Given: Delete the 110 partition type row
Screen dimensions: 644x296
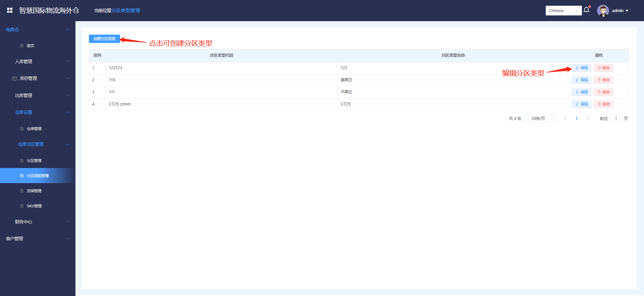Looking at the screenshot, I should (x=603, y=80).
